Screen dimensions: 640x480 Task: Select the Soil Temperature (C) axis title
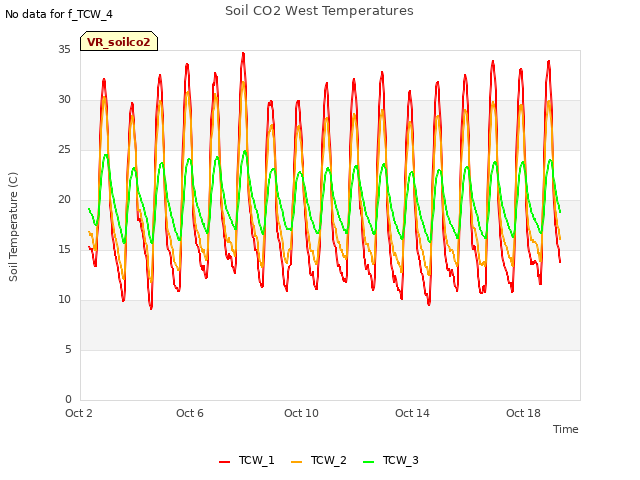point(13,227)
